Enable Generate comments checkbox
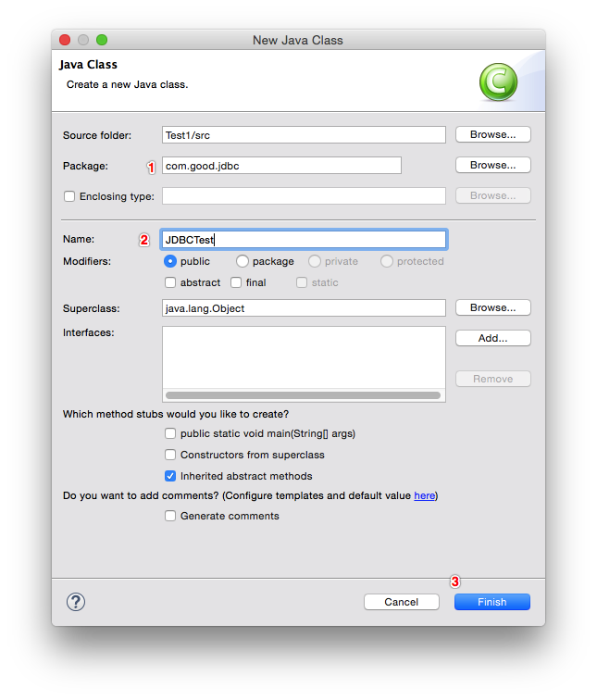Image resolution: width=597 pixels, height=700 pixels. (x=170, y=516)
